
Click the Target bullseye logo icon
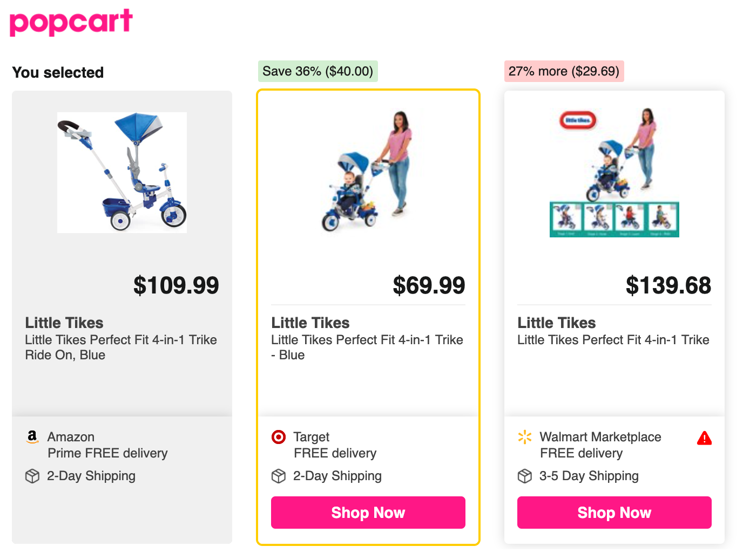pos(279,436)
